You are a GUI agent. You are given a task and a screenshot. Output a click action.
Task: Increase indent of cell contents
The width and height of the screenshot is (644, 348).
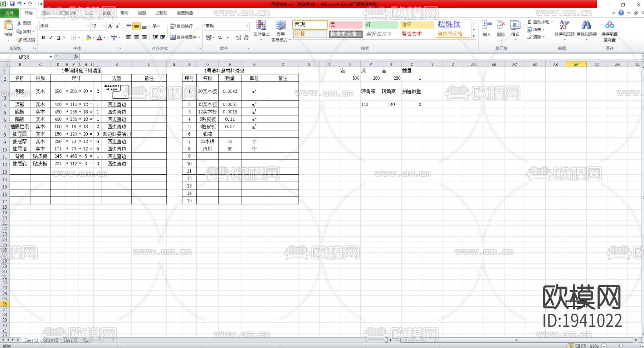click(163, 38)
